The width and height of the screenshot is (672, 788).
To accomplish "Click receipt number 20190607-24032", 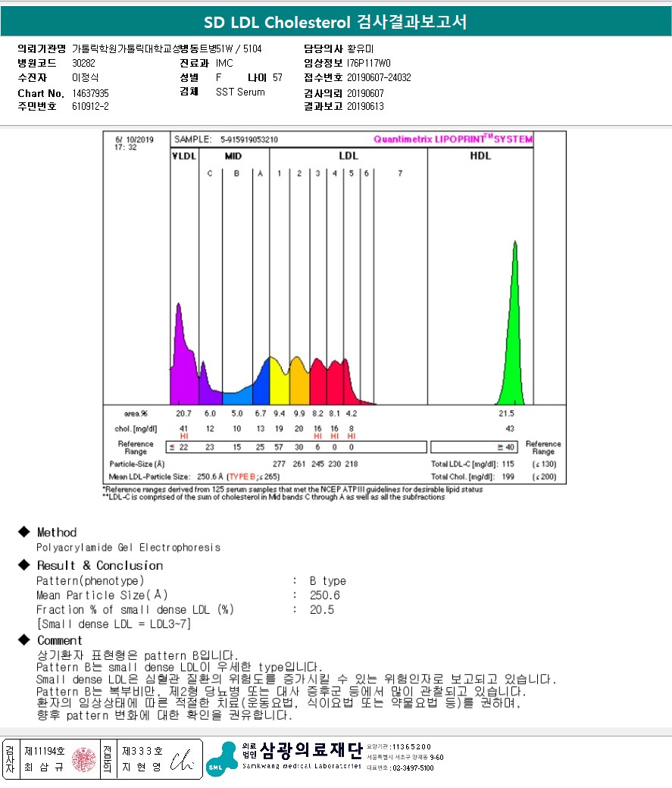I will [x=379, y=78].
